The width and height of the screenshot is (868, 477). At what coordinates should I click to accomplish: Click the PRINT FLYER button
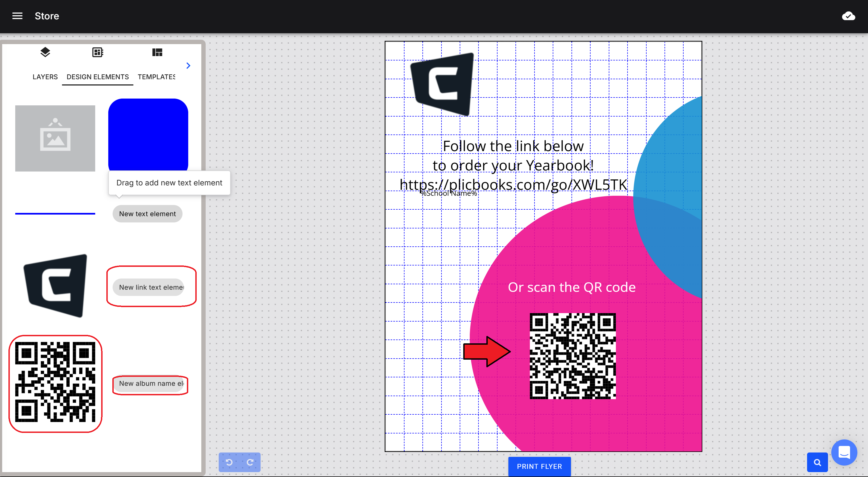tap(539, 467)
